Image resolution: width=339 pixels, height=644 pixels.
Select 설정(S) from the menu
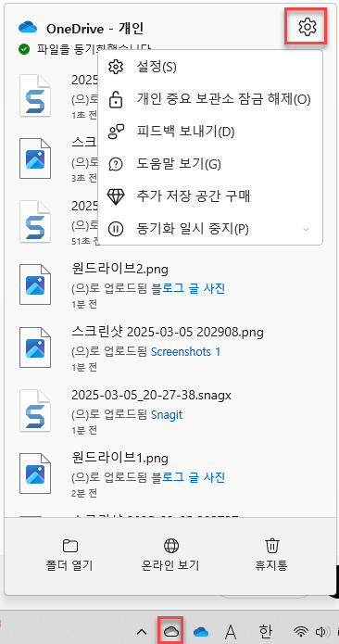[210, 67]
